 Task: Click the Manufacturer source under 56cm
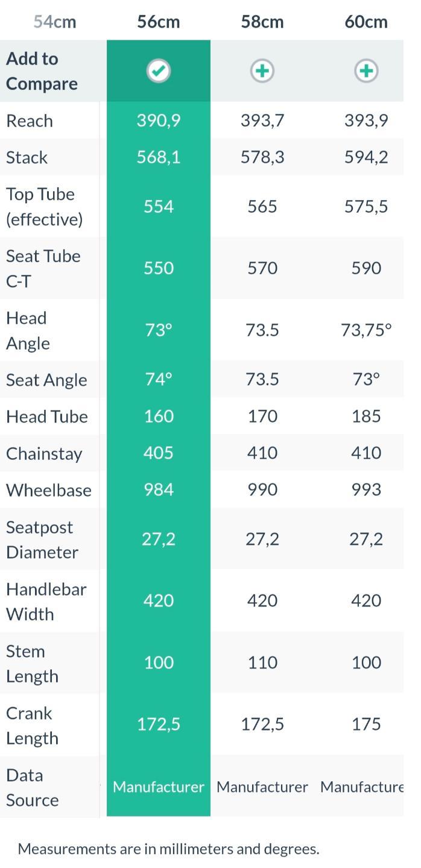[159, 787]
